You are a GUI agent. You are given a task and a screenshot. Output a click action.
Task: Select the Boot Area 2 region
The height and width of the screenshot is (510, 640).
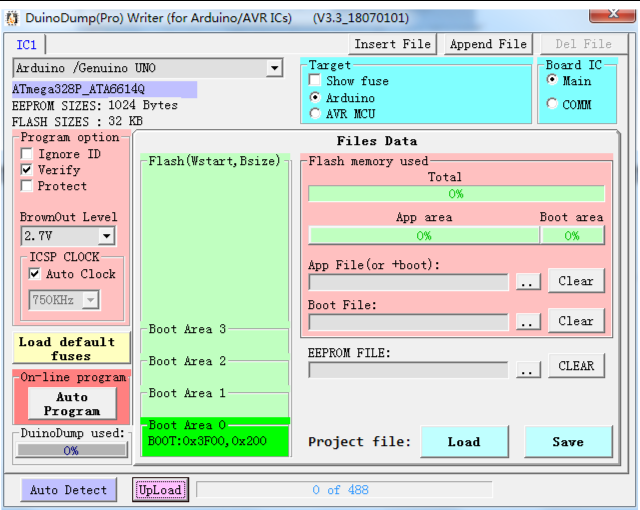click(215, 370)
